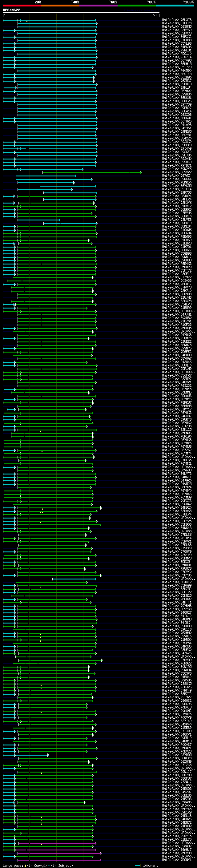Viewport: 197px width, 868px height.
Task: Click the white query length bar
Action: pos(81,13)
